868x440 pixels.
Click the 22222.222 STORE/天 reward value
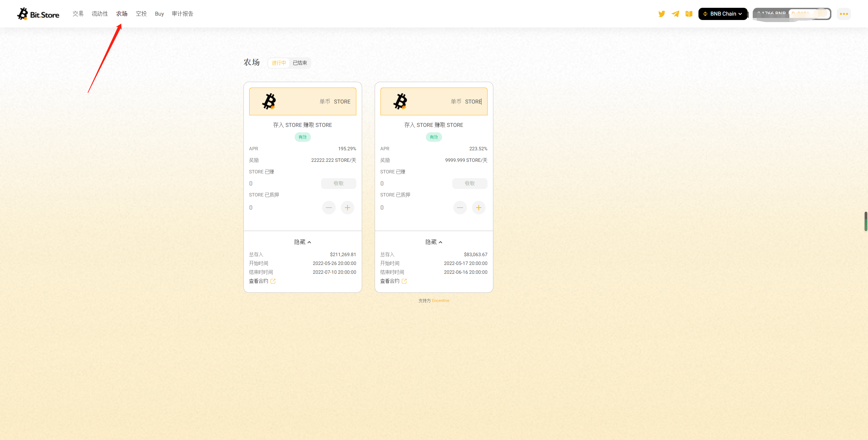tap(334, 160)
